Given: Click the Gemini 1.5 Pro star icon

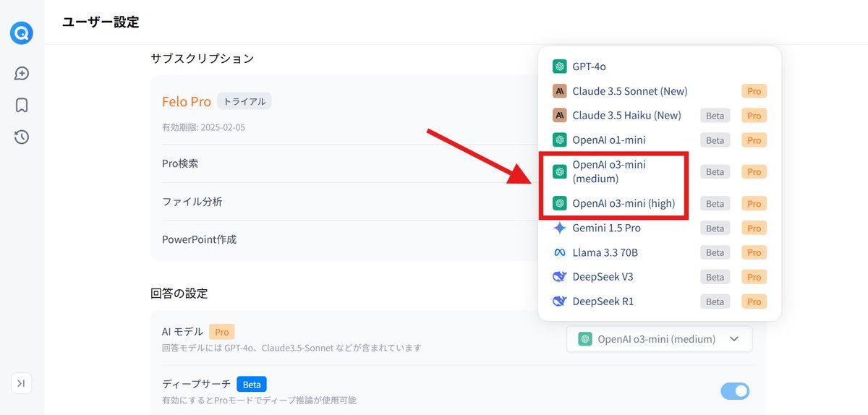Looking at the screenshot, I should pos(559,228).
